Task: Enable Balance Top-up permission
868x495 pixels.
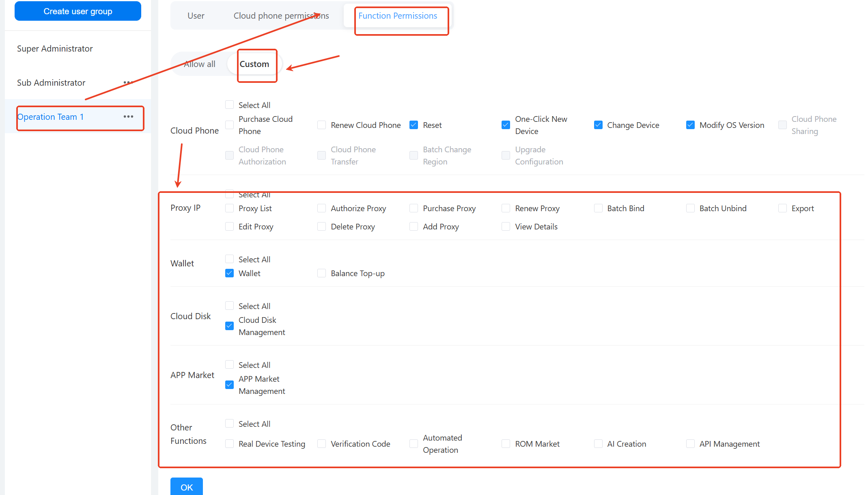Action: click(321, 273)
